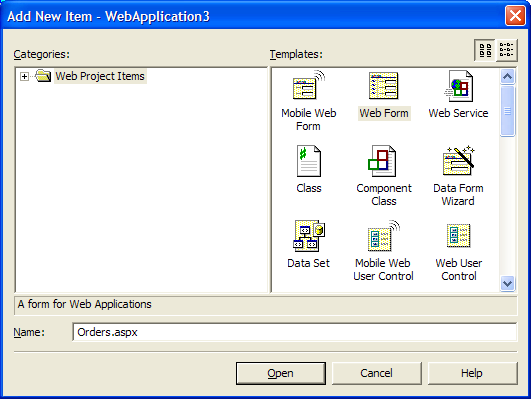
Task: Pick the Mobile Web User Control icon
Action: pos(384,236)
